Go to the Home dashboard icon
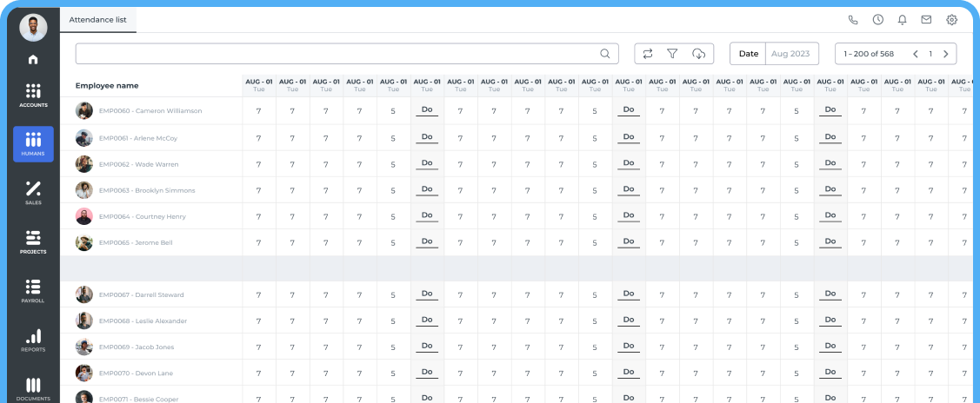Image resolution: width=980 pixels, height=403 pixels. coord(33,60)
